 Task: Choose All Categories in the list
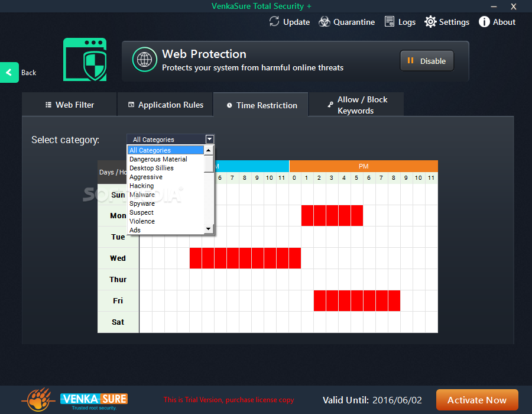(x=166, y=150)
